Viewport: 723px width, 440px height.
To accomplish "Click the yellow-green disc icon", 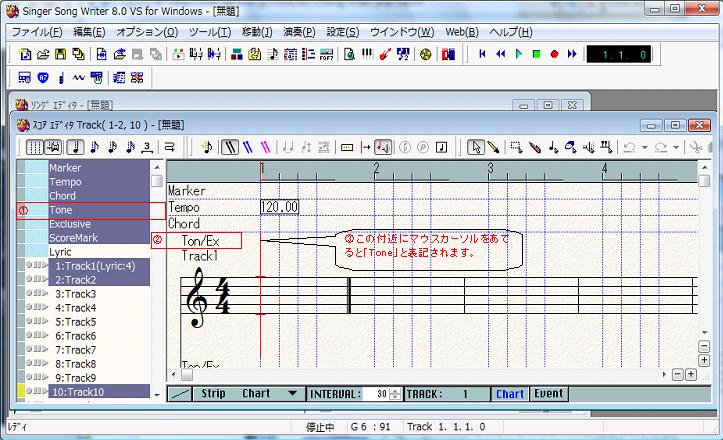I will 425,54.
